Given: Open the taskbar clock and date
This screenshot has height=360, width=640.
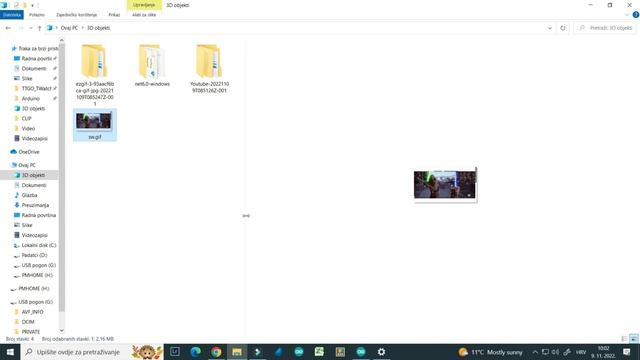Looking at the screenshot, I should 603,352.
